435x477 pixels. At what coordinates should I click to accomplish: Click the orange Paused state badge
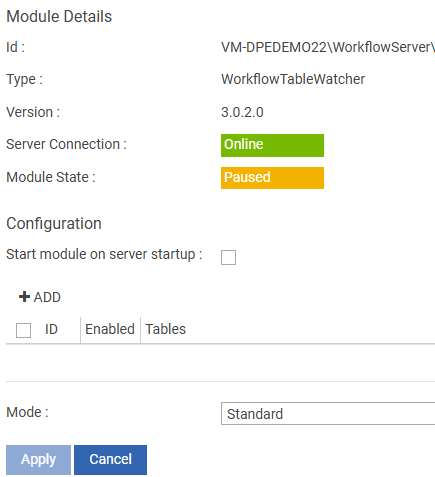[272, 178]
